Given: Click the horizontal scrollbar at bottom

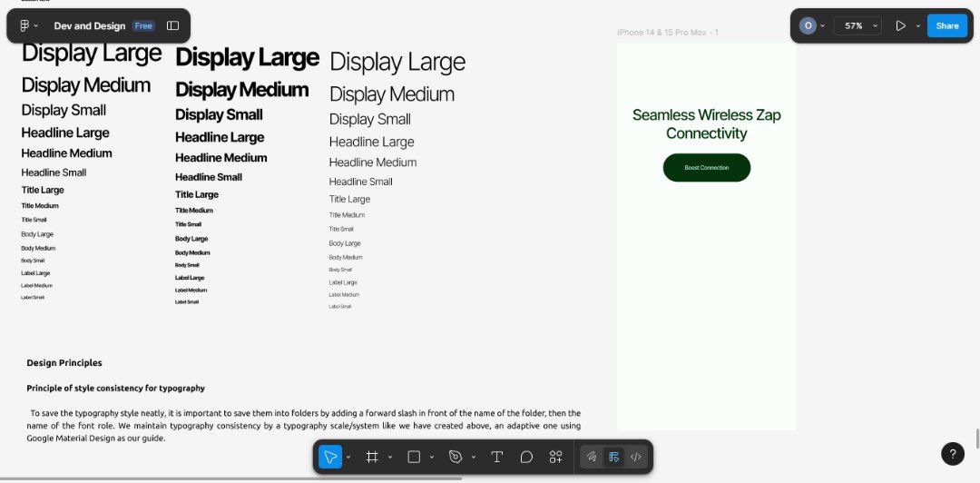Looking at the screenshot, I should 231,479.
